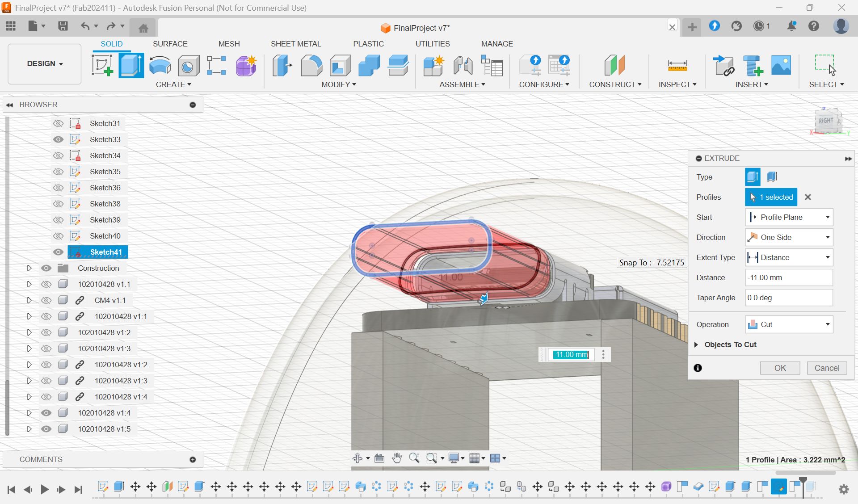Image resolution: width=858 pixels, height=504 pixels.
Task: Play the timeline
Action: click(x=44, y=489)
